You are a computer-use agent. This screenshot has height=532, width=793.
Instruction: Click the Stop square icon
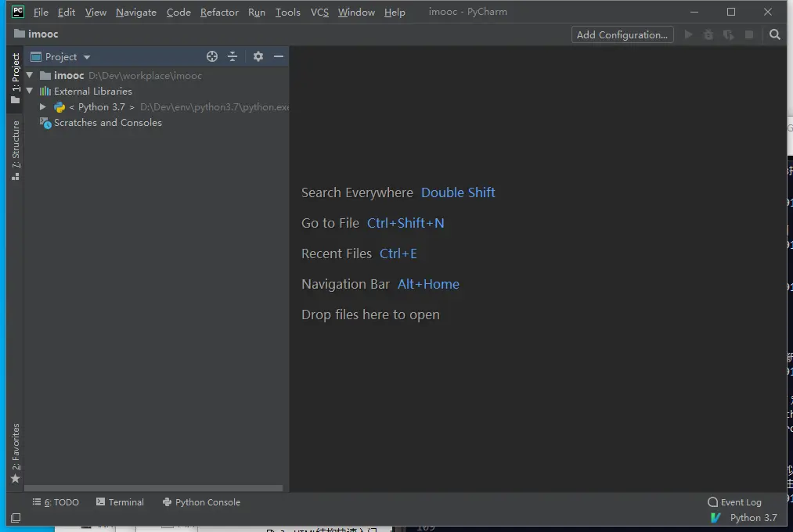(x=749, y=34)
